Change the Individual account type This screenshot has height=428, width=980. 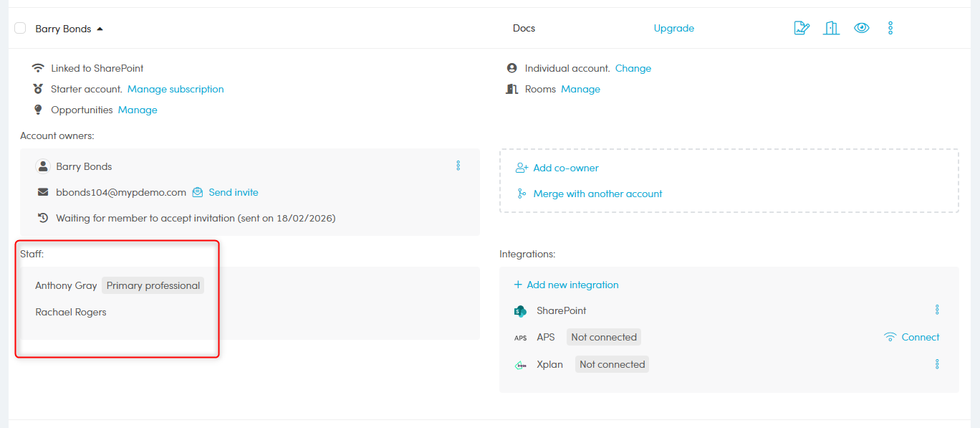(x=633, y=69)
